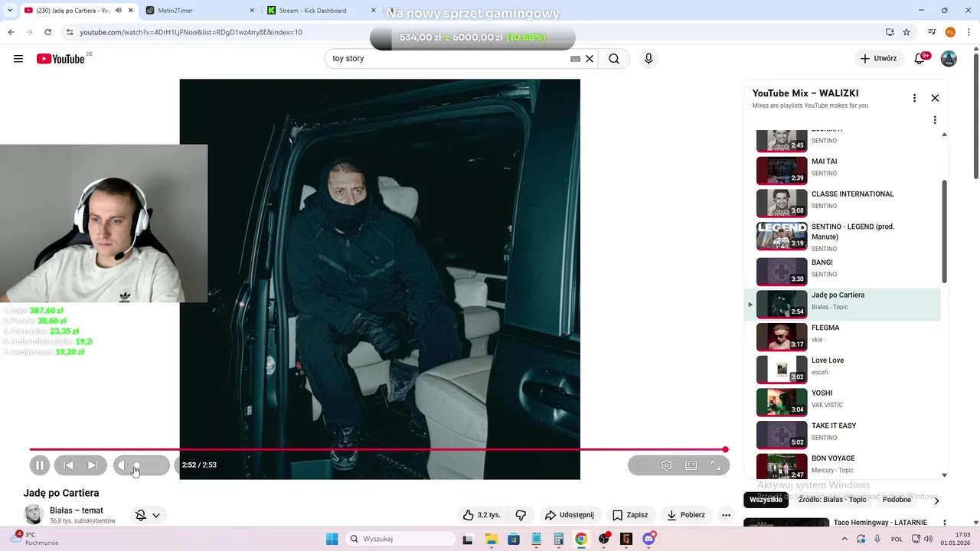The width and height of the screenshot is (980, 551).
Task: Jump to previous video in the player
Action: tap(68, 465)
